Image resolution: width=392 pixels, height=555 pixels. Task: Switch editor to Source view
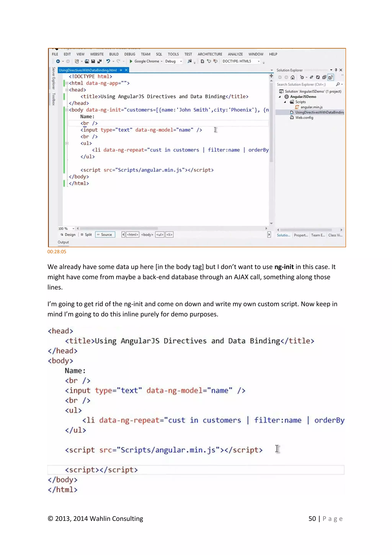105,234
